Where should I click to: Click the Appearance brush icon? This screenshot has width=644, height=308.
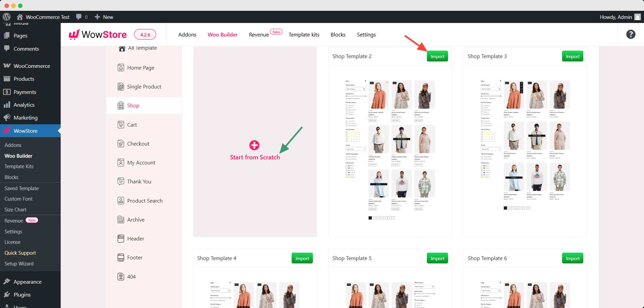point(7,282)
